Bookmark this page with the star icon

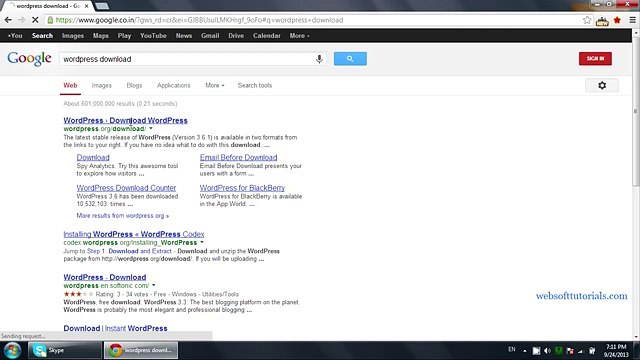pyautogui.click(x=587, y=20)
